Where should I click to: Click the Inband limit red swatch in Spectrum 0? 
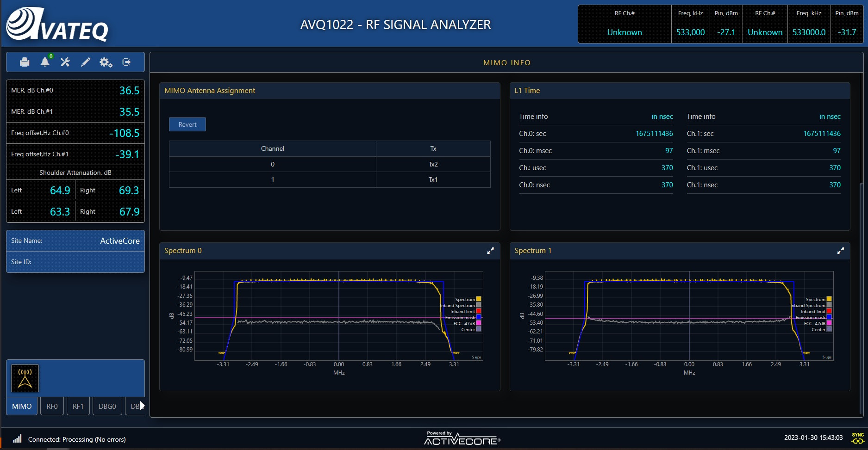[479, 311]
